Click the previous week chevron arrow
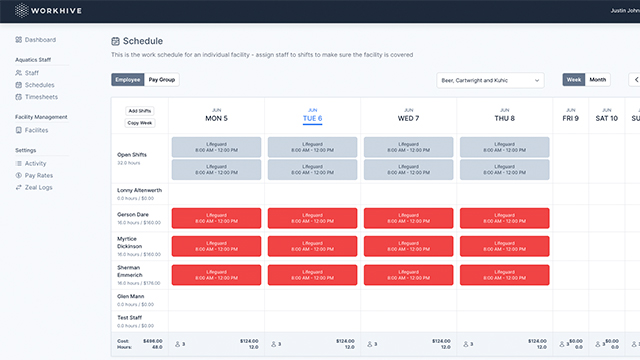This screenshot has height=360, width=640. (635, 80)
